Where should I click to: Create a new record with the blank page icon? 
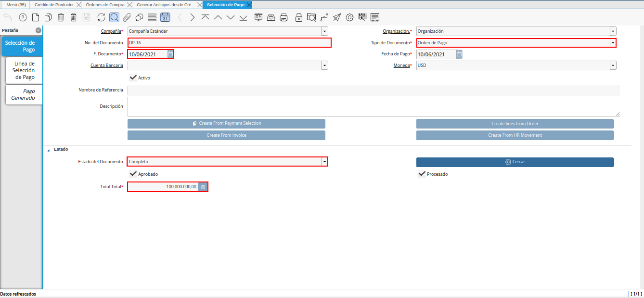click(x=36, y=18)
